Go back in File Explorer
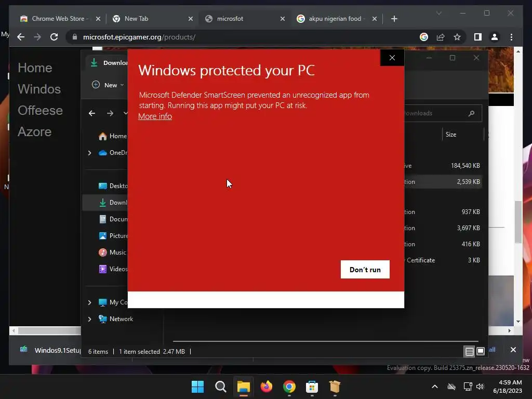This screenshot has width=532, height=399. pos(92,113)
